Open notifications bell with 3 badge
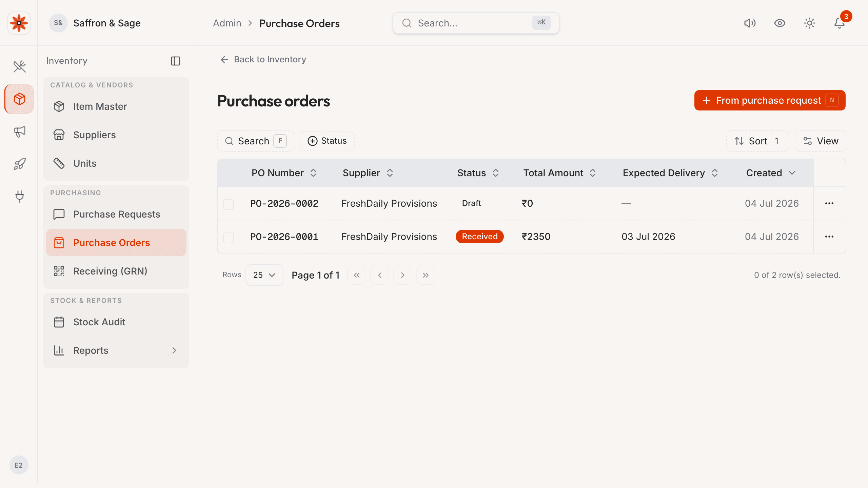Screen dimensions: 868x488 coord(840,23)
